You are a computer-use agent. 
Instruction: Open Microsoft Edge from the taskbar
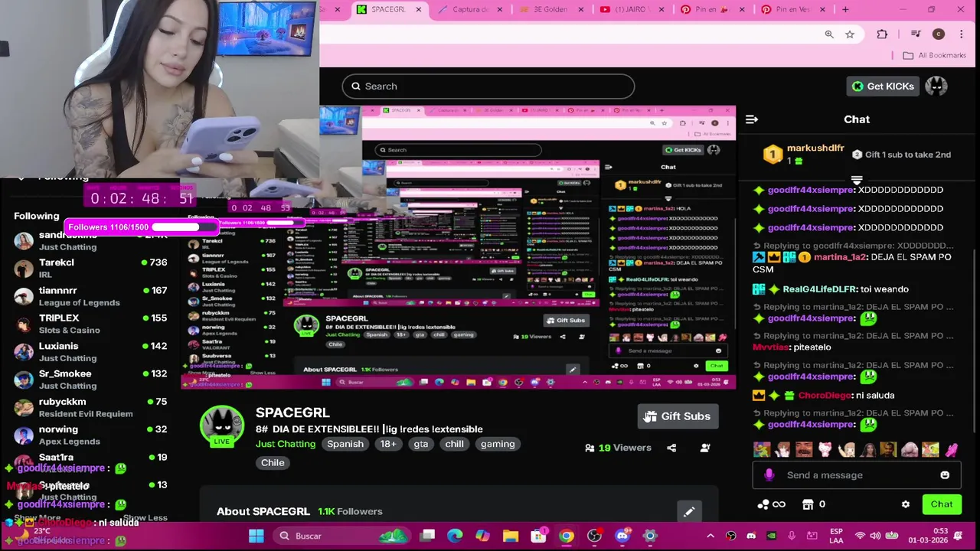point(455,536)
